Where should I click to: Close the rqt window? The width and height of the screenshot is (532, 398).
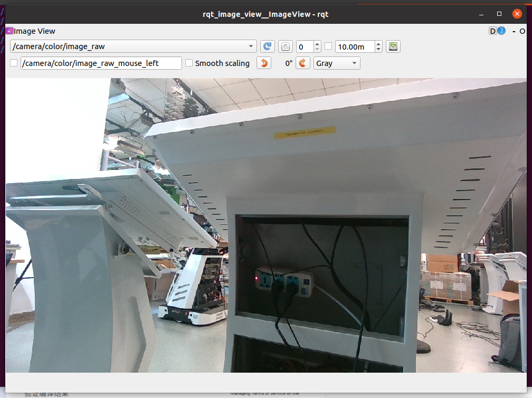click(x=517, y=14)
